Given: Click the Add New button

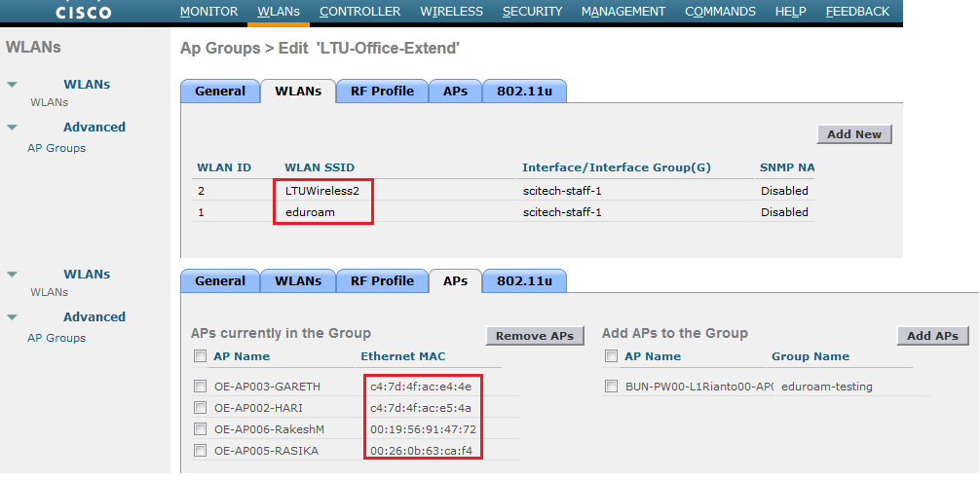Looking at the screenshot, I should pos(854,134).
